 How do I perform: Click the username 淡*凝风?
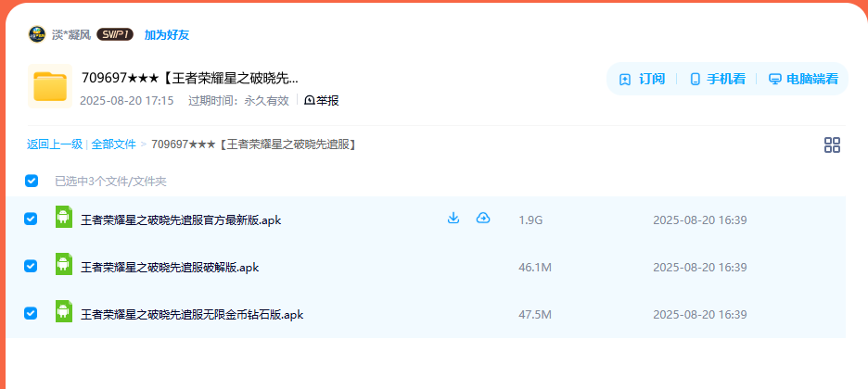70,35
